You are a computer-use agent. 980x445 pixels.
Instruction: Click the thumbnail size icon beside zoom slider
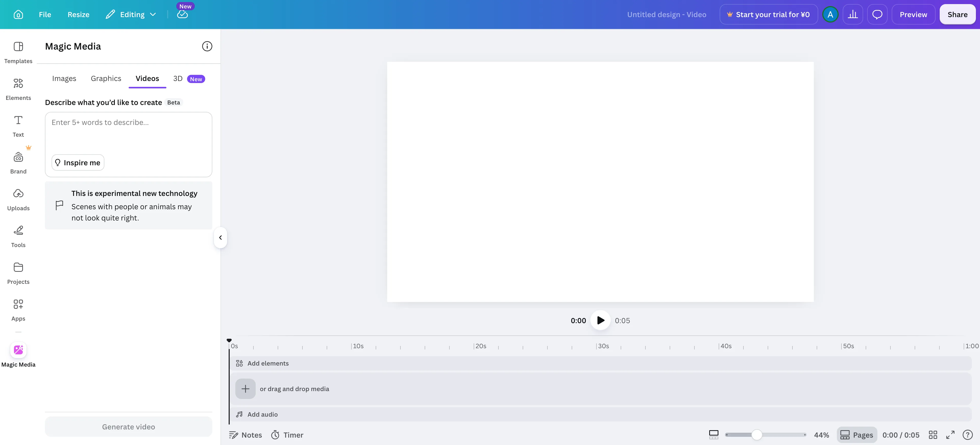[714, 435]
